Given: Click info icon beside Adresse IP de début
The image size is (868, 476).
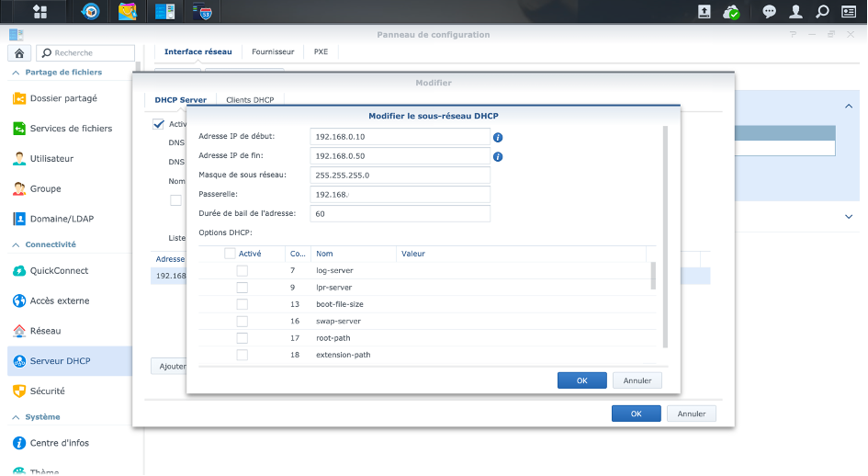Looking at the screenshot, I should [x=498, y=137].
